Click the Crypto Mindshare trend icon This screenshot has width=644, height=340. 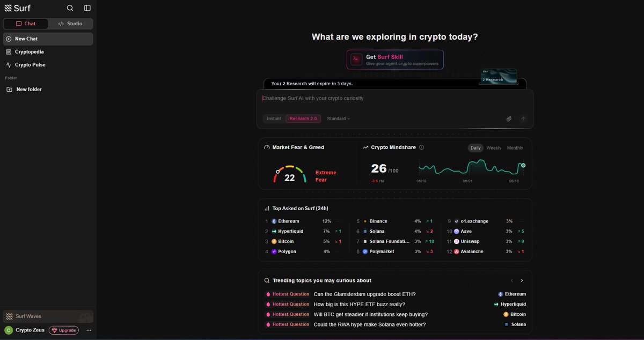coord(365,147)
